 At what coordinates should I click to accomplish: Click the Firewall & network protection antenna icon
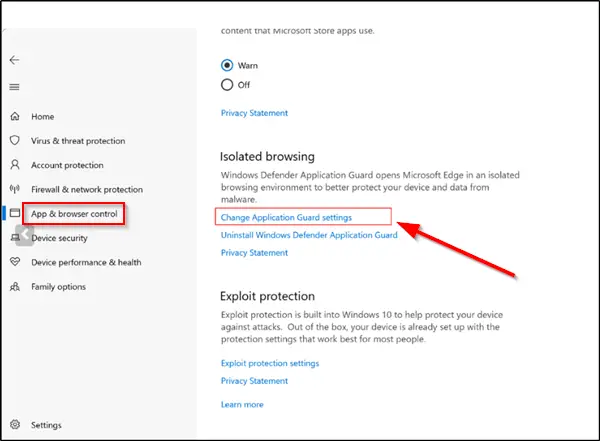pyautogui.click(x=15, y=189)
